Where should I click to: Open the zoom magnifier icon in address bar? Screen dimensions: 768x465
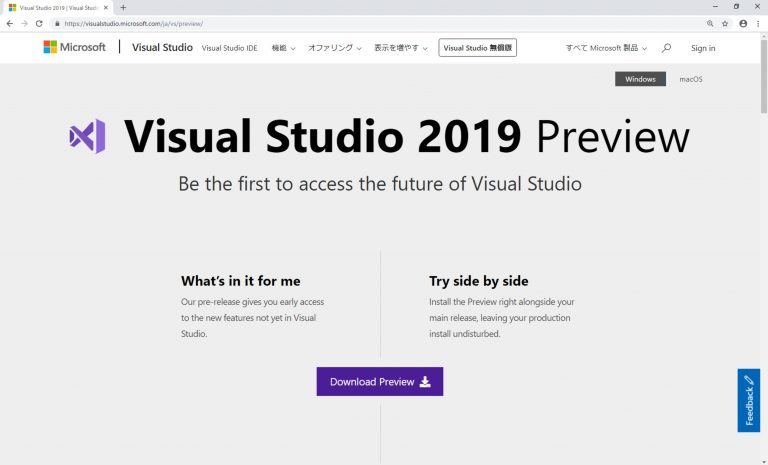[710, 24]
